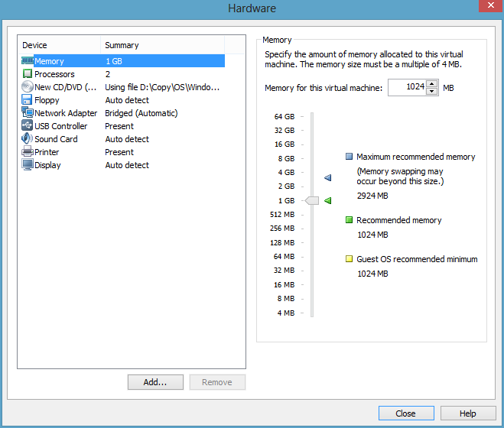The width and height of the screenshot is (504, 428).
Task: Click the Printer device icon
Action: click(28, 152)
